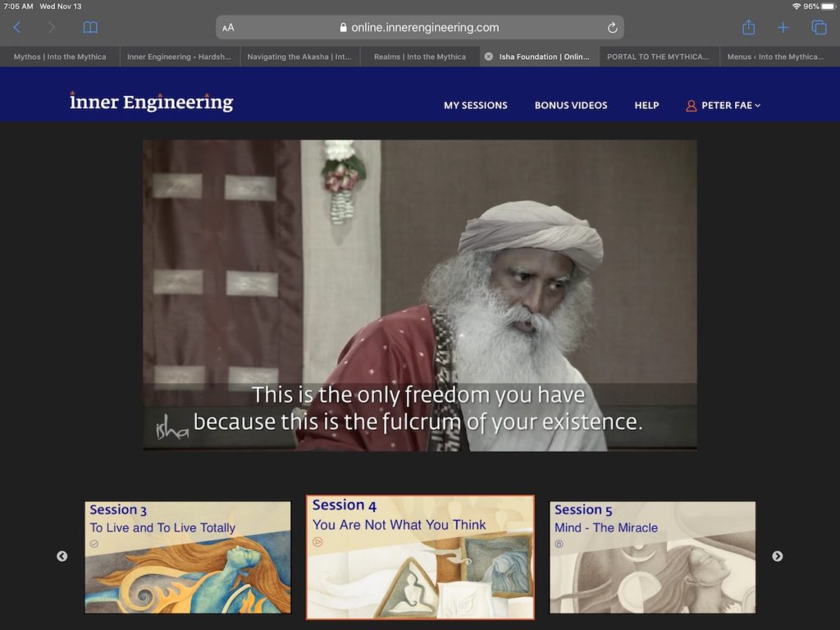Open the HELP link

coord(646,106)
